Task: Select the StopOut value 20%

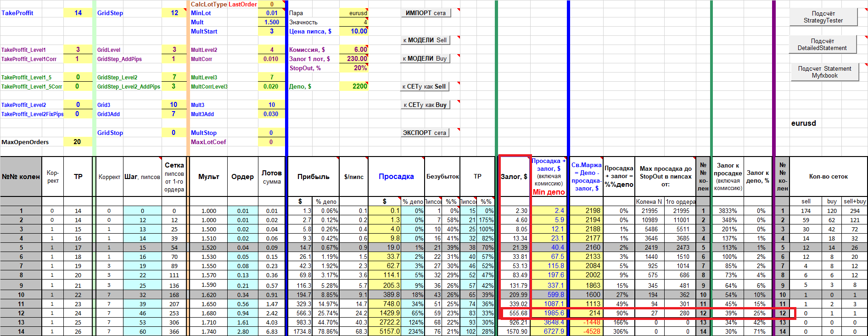Action: point(353,68)
